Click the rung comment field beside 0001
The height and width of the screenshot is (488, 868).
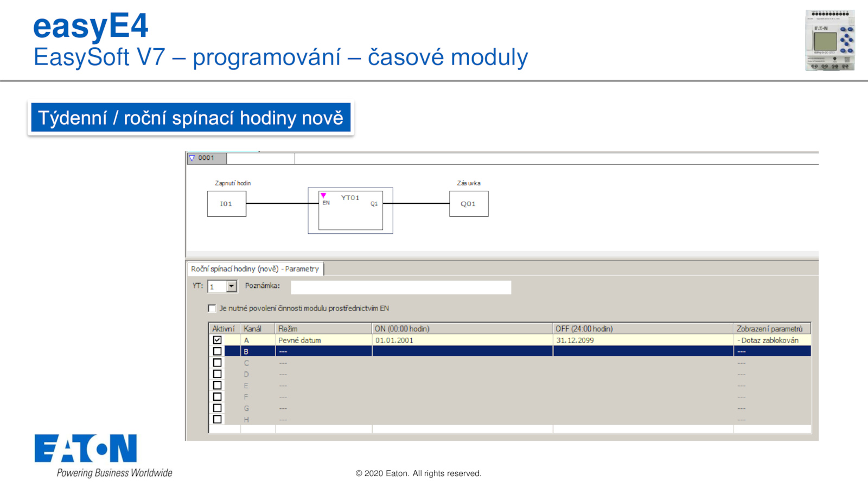point(261,158)
